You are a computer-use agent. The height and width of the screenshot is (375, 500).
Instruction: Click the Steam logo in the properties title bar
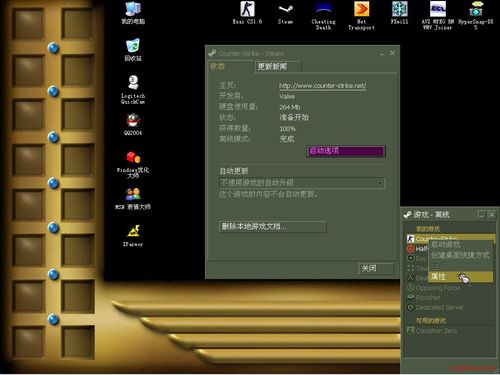point(212,53)
